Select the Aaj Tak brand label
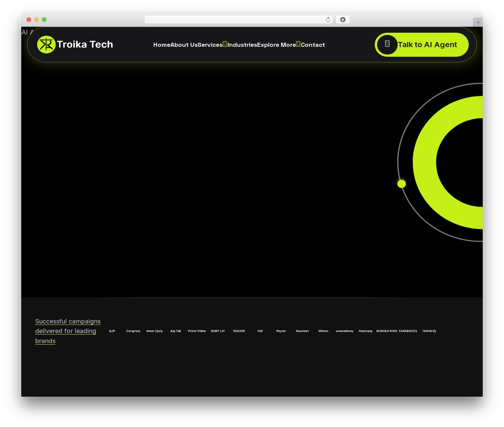This screenshot has height=427, width=504. coord(176,331)
